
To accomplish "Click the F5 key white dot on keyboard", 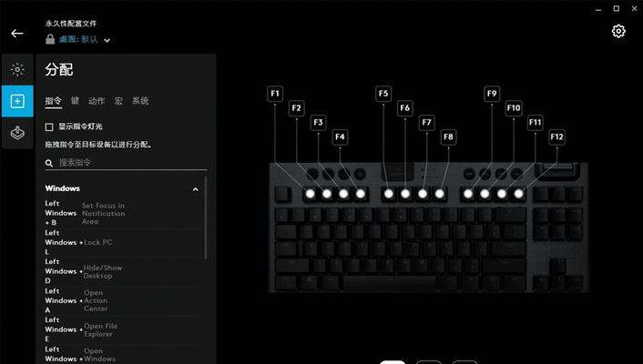I will (x=389, y=194).
